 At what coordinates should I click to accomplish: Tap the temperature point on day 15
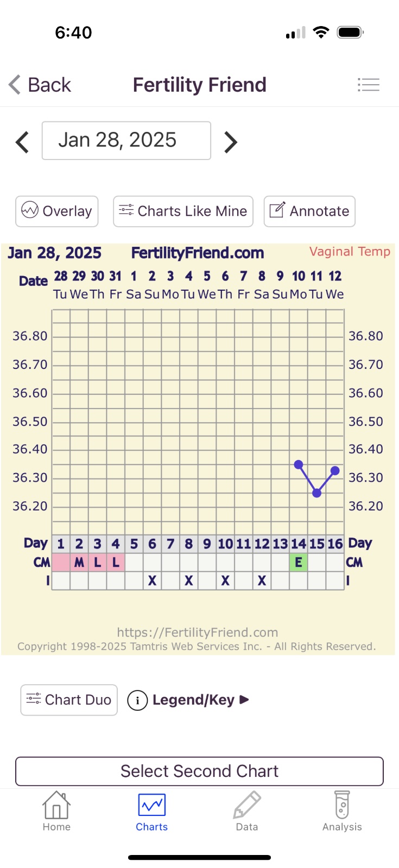coord(317,493)
